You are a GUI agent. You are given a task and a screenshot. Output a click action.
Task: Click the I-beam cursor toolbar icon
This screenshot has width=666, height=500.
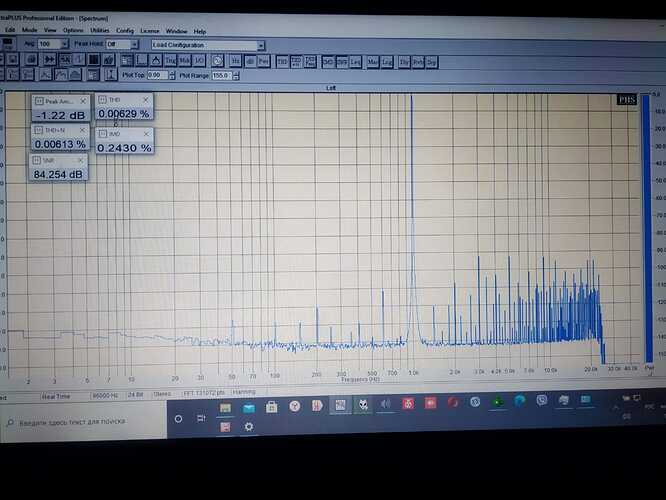(110, 74)
